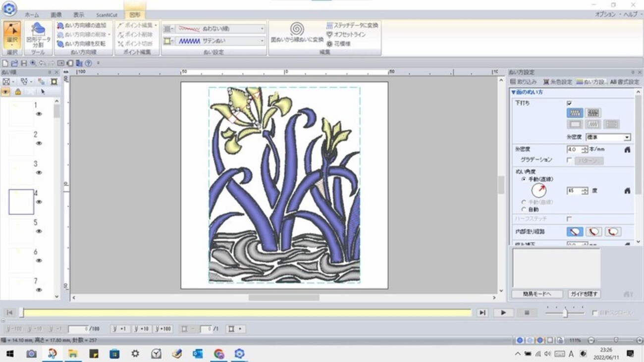The height and width of the screenshot is (362, 644).
Task: Select sewing order thumbnail 4
Action: coord(21,202)
